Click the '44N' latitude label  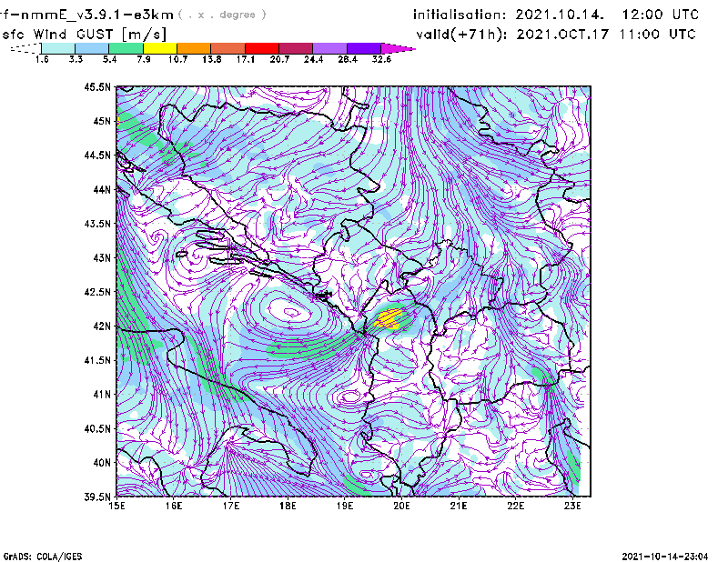tap(102, 189)
